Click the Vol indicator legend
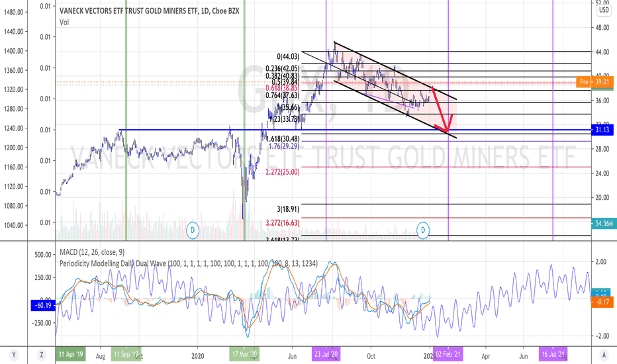The image size is (617, 364). point(64,23)
